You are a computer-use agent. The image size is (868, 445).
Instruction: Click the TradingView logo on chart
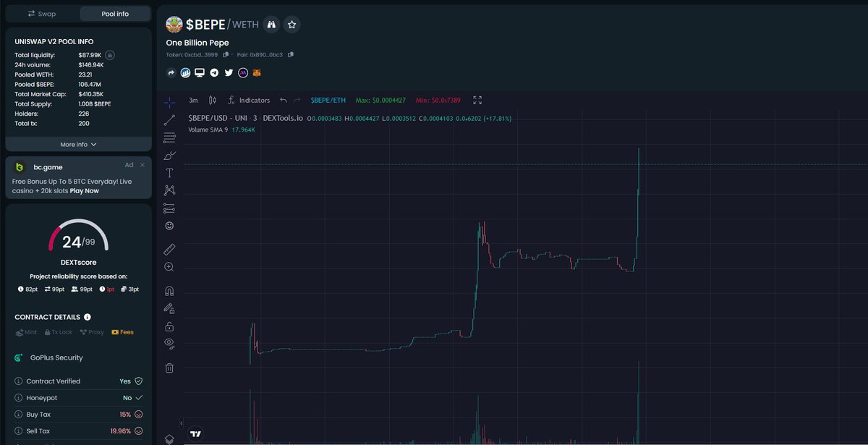click(195, 434)
